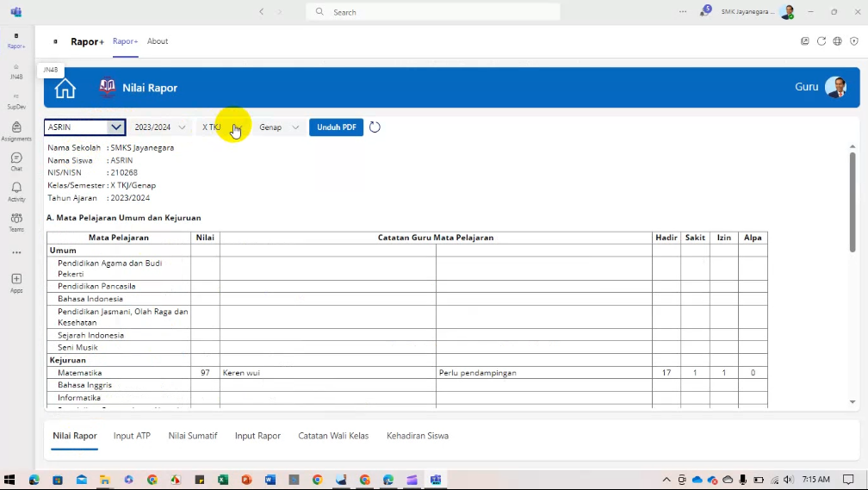The image size is (868, 490).
Task: Click the globe icon at top right
Action: [837, 41]
